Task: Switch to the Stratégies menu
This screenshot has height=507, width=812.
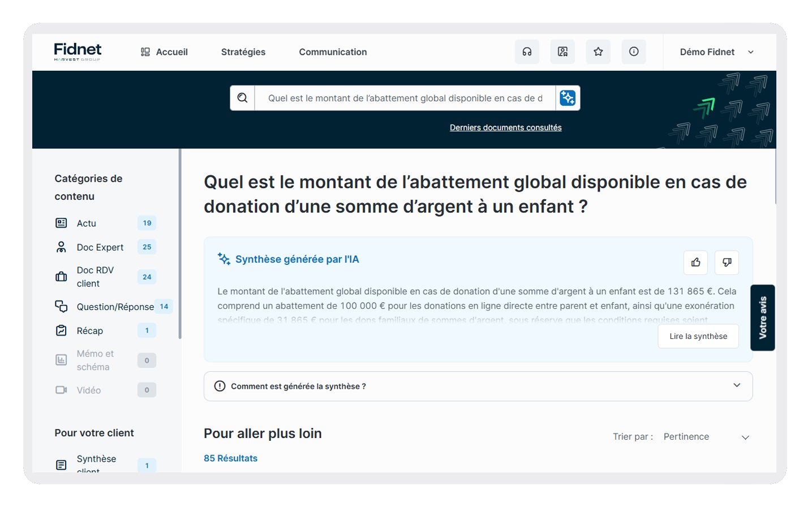Action: 243,51
